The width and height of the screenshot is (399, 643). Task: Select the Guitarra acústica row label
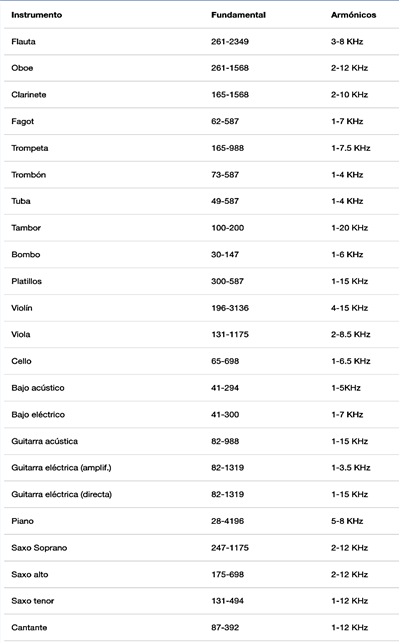[x=44, y=441]
